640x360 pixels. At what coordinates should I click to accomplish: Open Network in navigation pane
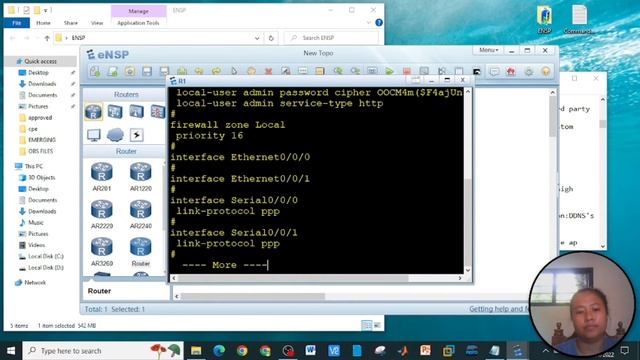pos(35,282)
